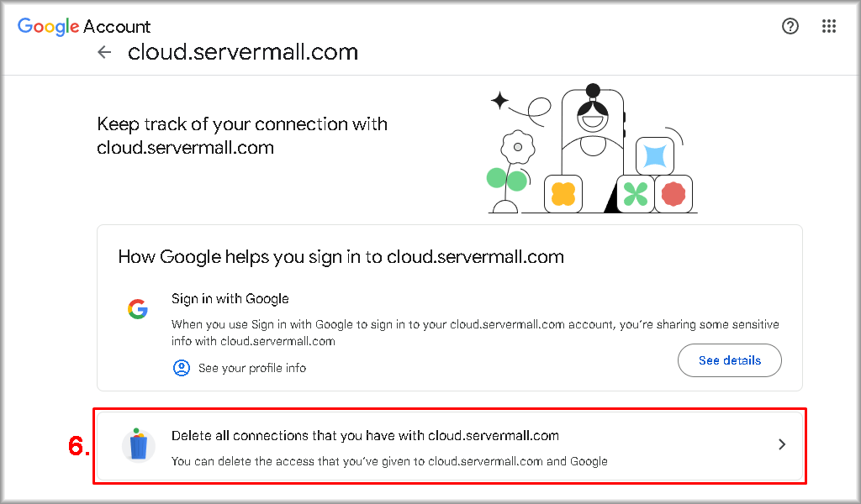Click the orange flower block in the illustration

[x=563, y=194]
